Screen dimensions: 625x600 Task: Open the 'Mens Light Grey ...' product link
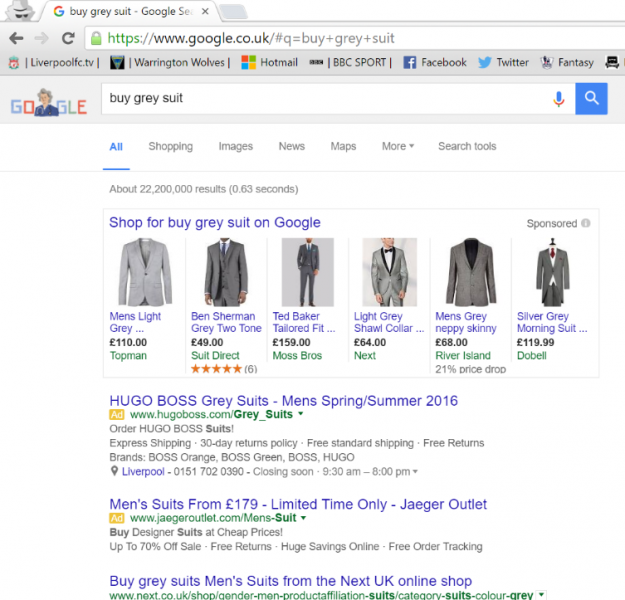[135, 322]
